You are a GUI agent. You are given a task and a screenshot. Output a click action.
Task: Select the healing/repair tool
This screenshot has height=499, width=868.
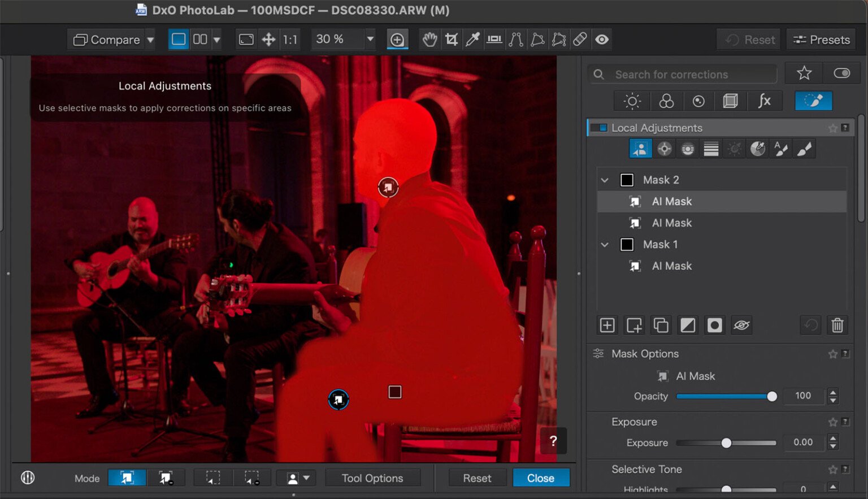(x=580, y=39)
